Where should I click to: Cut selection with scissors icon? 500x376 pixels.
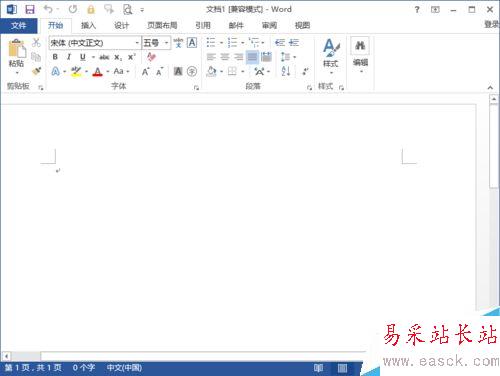pos(36,42)
